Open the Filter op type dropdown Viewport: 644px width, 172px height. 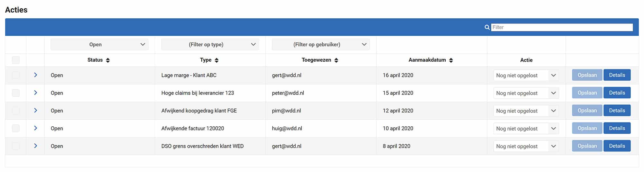point(210,44)
